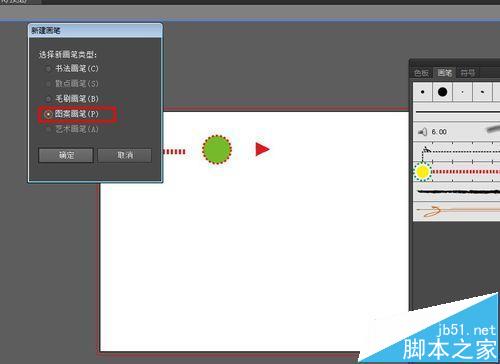Switch to the 符号 tab
500x364 pixels.
click(467, 73)
